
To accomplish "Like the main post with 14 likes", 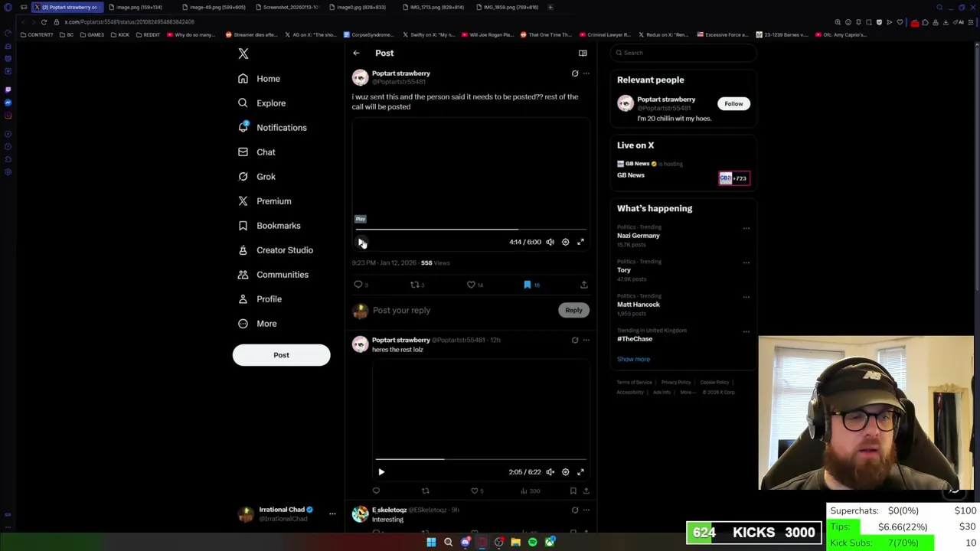I will pyautogui.click(x=471, y=285).
